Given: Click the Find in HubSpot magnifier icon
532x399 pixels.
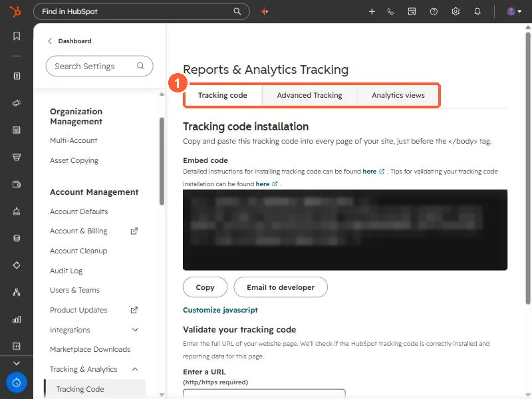Looking at the screenshot, I should coord(237,11).
